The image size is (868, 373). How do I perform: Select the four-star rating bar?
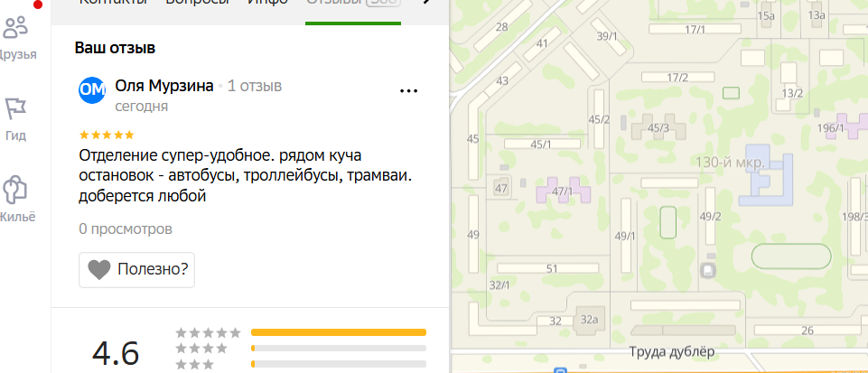click(x=339, y=348)
